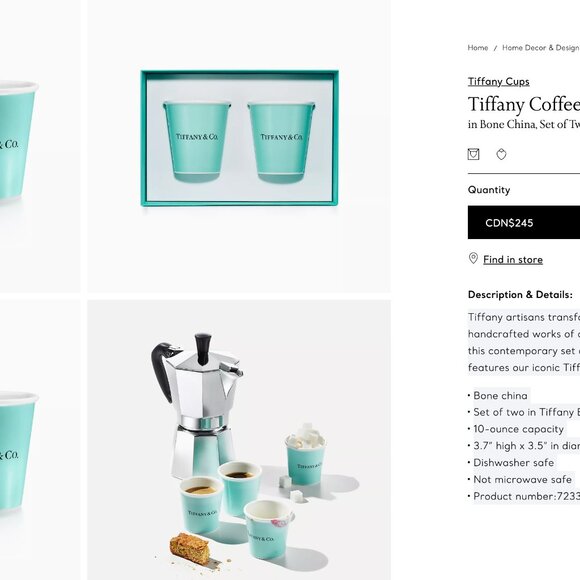This screenshot has width=580, height=580.
Task: Open the boxed two-cup set image
Action: point(239,146)
